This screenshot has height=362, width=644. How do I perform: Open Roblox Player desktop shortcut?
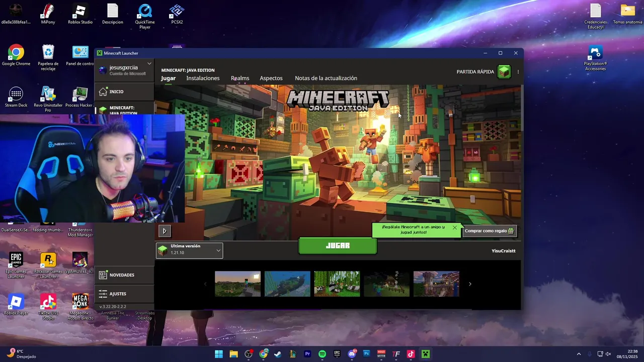(x=16, y=305)
